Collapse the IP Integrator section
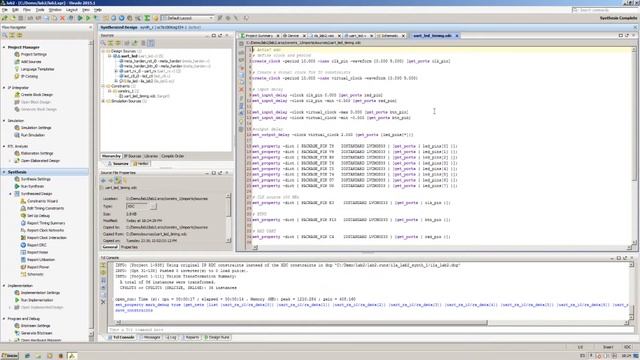 [x=4, y=88]
